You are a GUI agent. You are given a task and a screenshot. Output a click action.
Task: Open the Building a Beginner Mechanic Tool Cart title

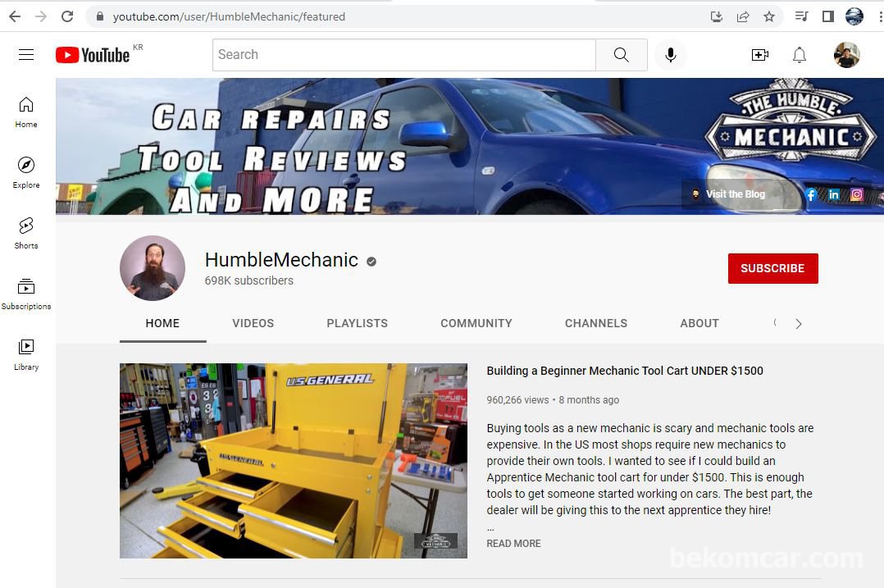click(625, 371)
